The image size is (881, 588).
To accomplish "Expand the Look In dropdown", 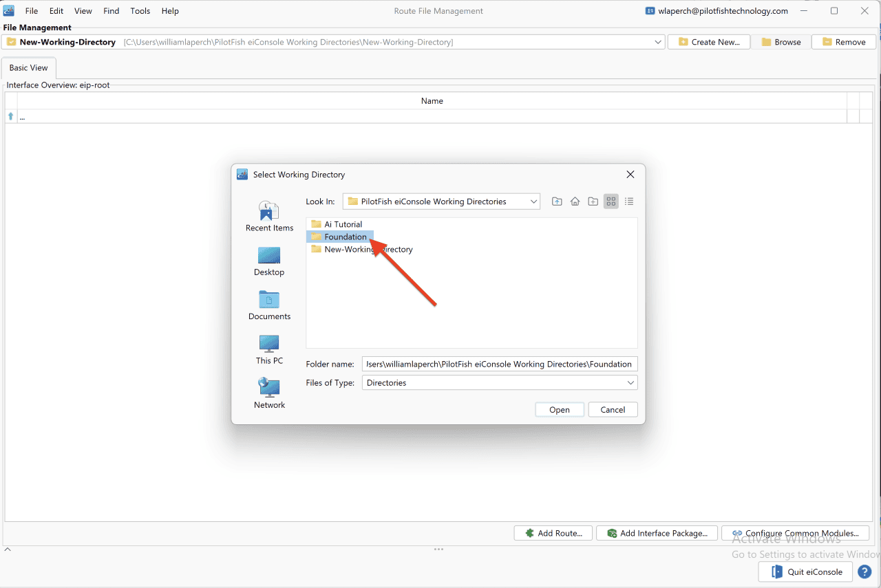I will coord(533,202).
